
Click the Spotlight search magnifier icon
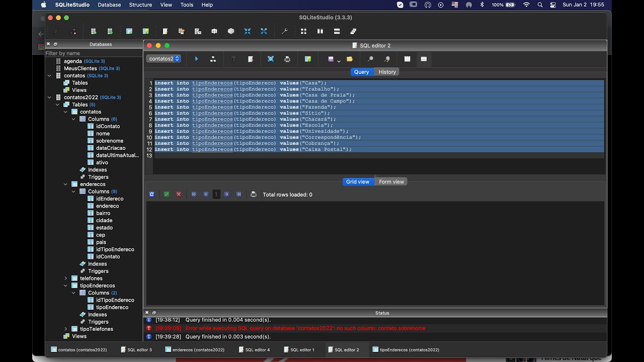540,5
